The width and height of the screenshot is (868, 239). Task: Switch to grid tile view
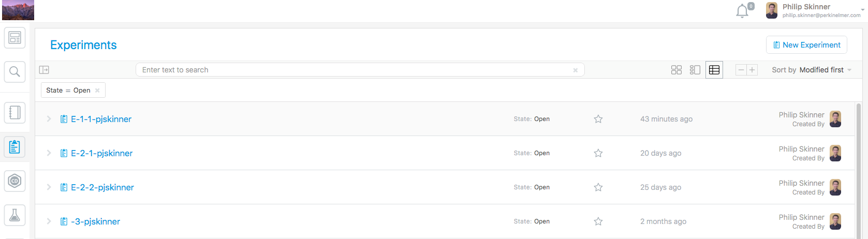click(676, 70)
